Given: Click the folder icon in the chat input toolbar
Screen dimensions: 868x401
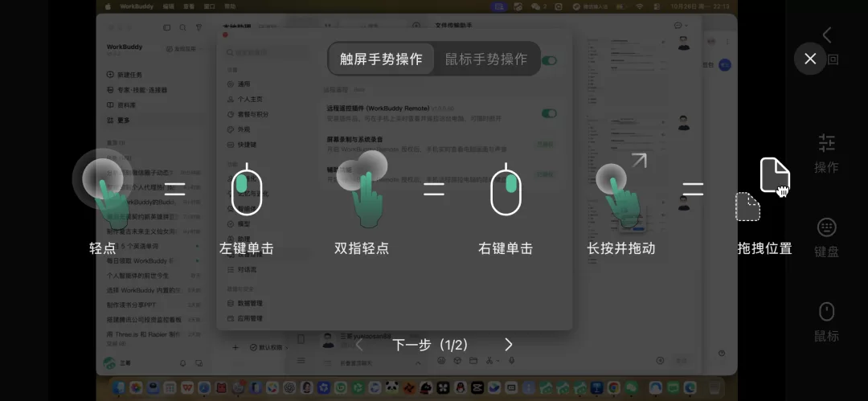Looking at the screenshot, I should (x=473, y=361).
